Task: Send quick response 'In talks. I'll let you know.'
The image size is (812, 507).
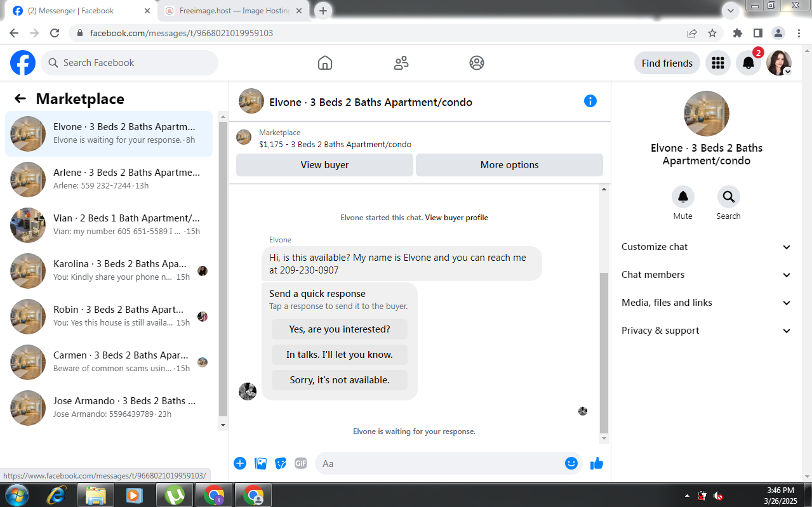Action: point(340,355)
